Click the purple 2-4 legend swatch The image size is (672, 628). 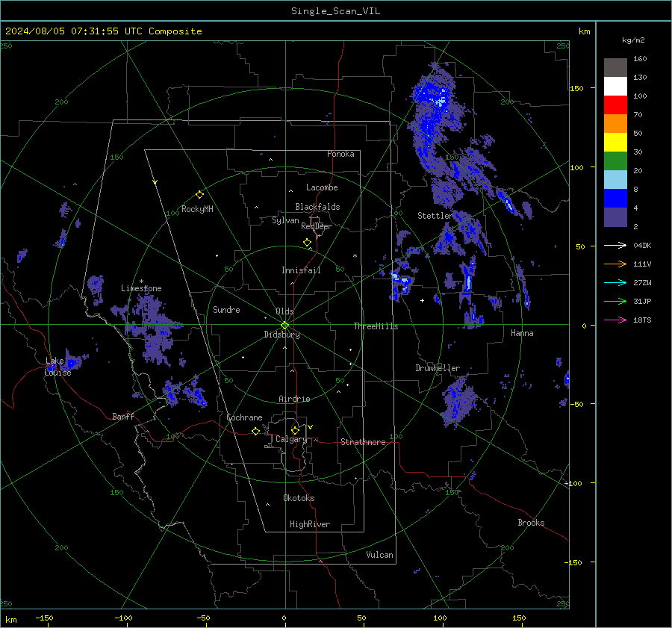[615, 217]
